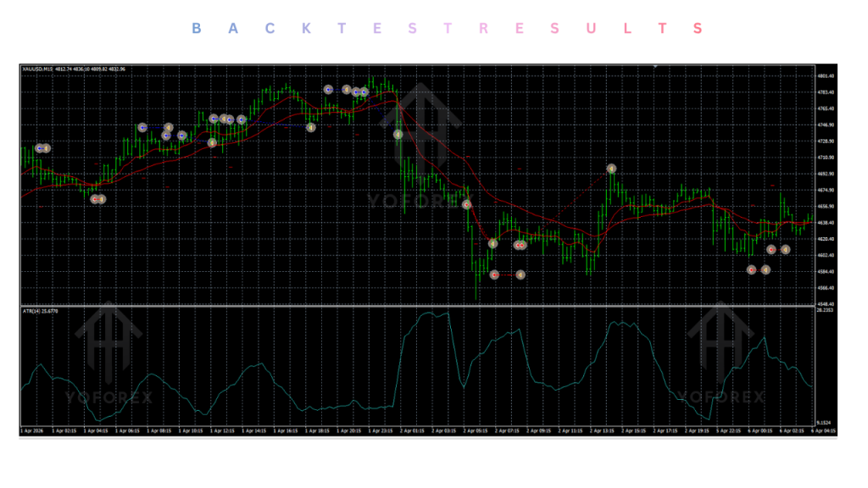Click the 6 Apr 02:15 time label

[793, 430]
